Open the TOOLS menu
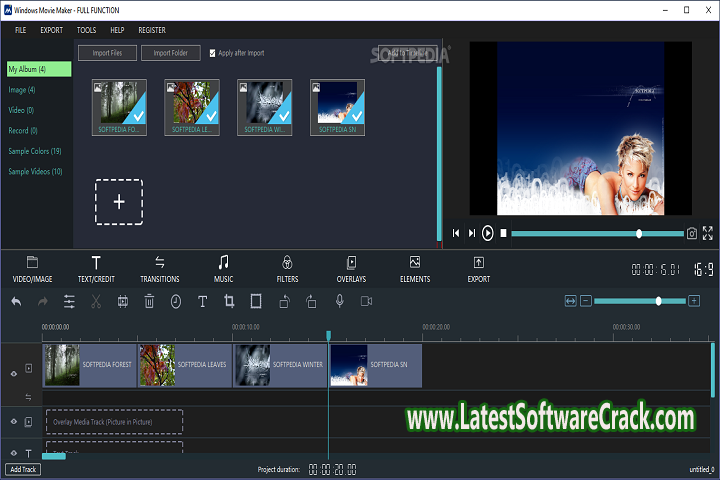The height and width of the screenshot is (480, 720). (x=87, y=30)
